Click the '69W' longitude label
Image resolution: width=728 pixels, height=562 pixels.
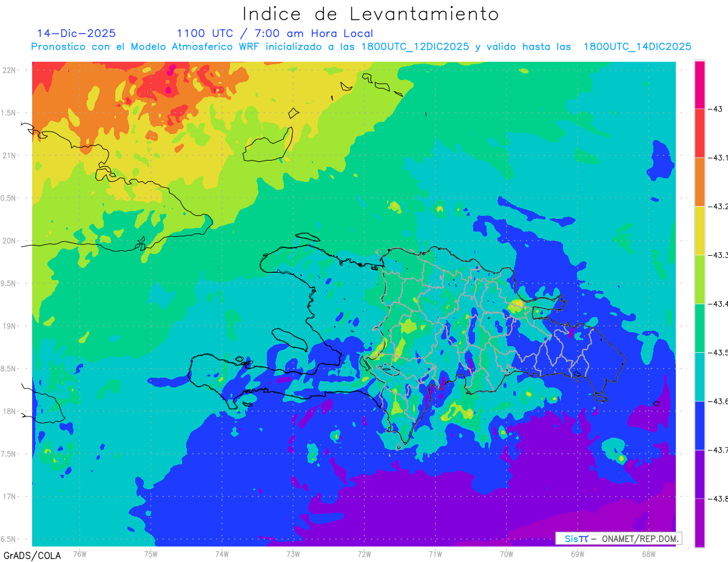tap(578, 554)
